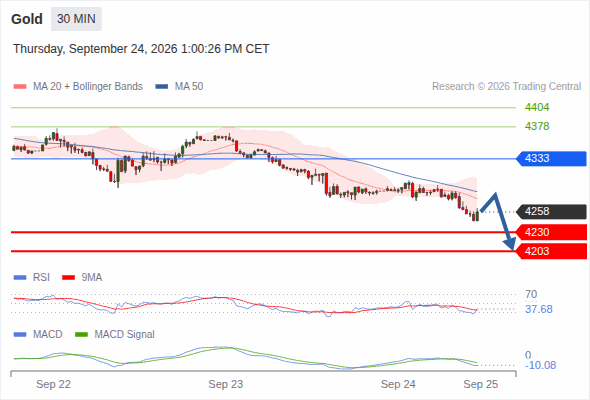
Task: Click the MACD legend label
Action: pos(48,335)
